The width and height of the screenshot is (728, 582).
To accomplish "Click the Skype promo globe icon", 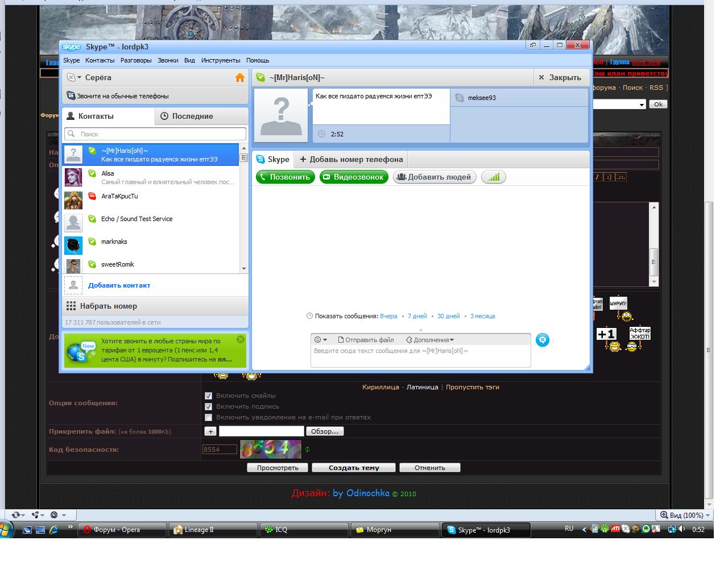I will 80,351.
